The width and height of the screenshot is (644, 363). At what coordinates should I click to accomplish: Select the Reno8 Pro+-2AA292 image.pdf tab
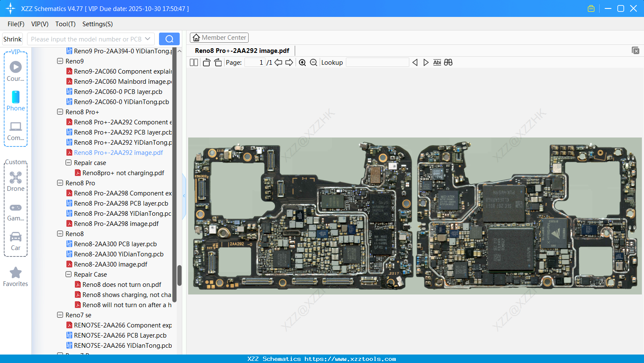[x=242, y=51]
